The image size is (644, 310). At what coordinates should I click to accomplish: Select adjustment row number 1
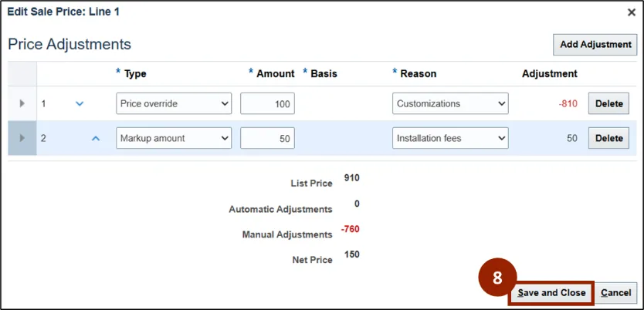[x=44, y=103]
